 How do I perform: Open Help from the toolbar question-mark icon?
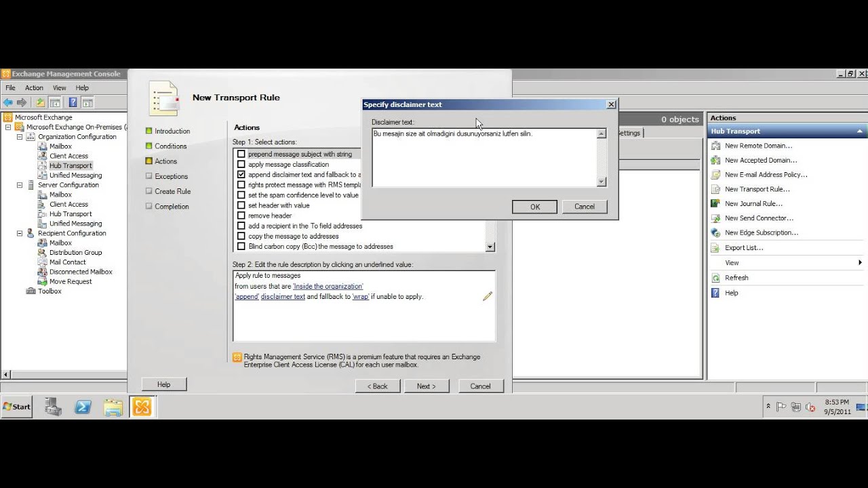[73, 102]
